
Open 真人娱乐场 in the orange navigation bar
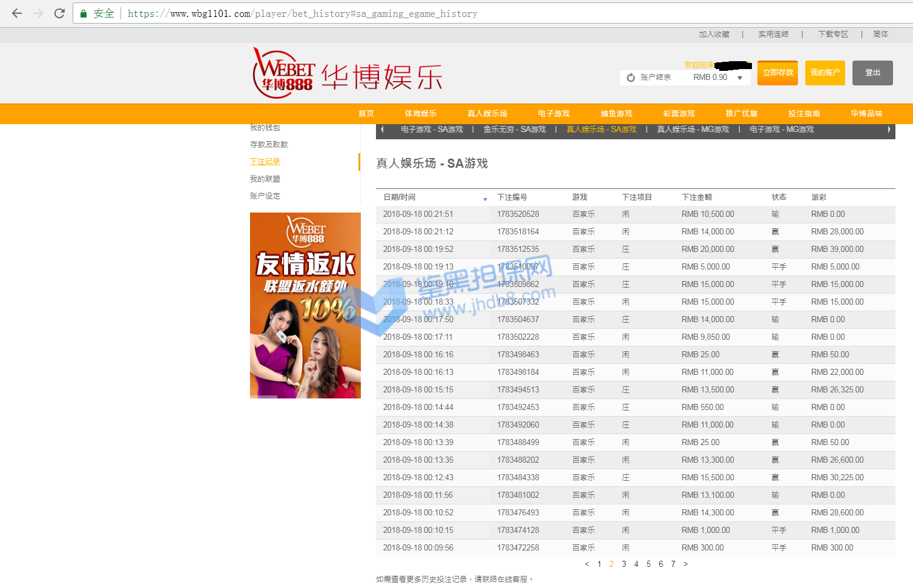(487, 113)
